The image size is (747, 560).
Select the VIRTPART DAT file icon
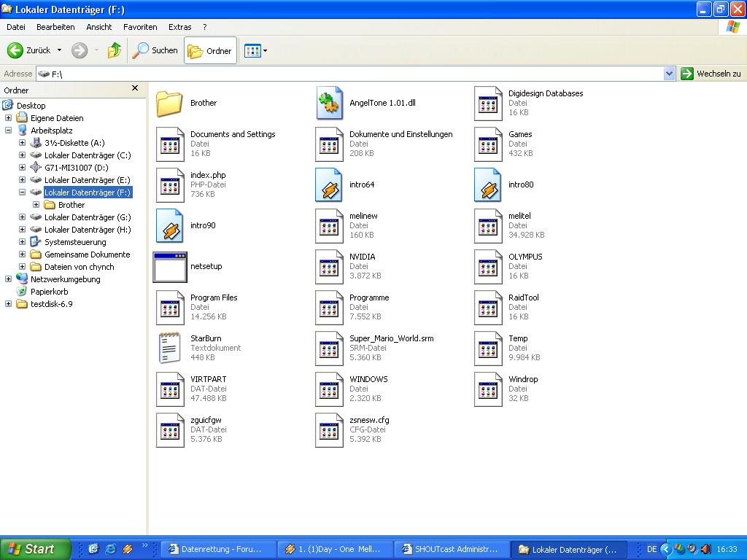pyautogui.click(x=170, y=389)
